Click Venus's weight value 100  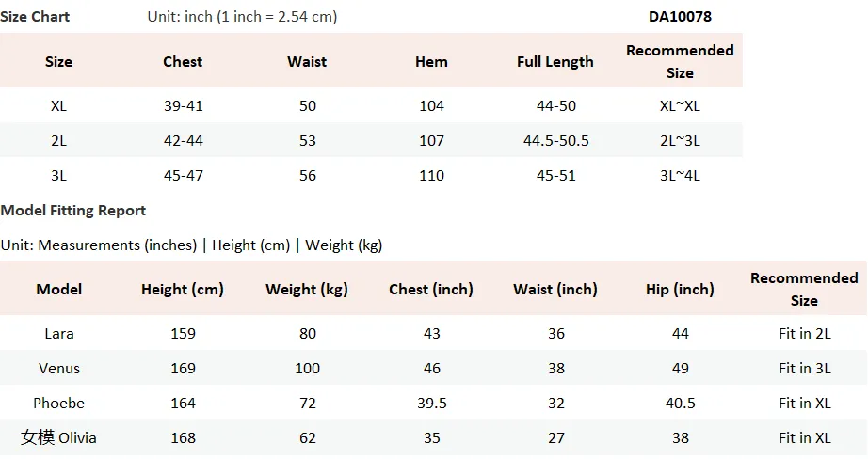click(307, 369)
